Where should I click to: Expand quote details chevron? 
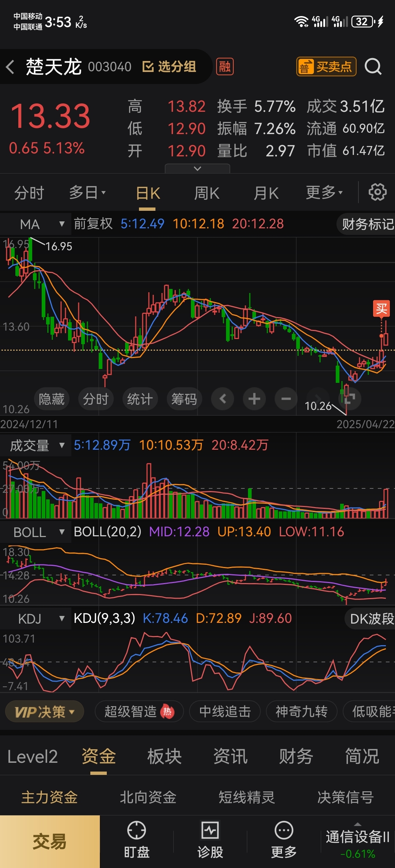(197, 168)
